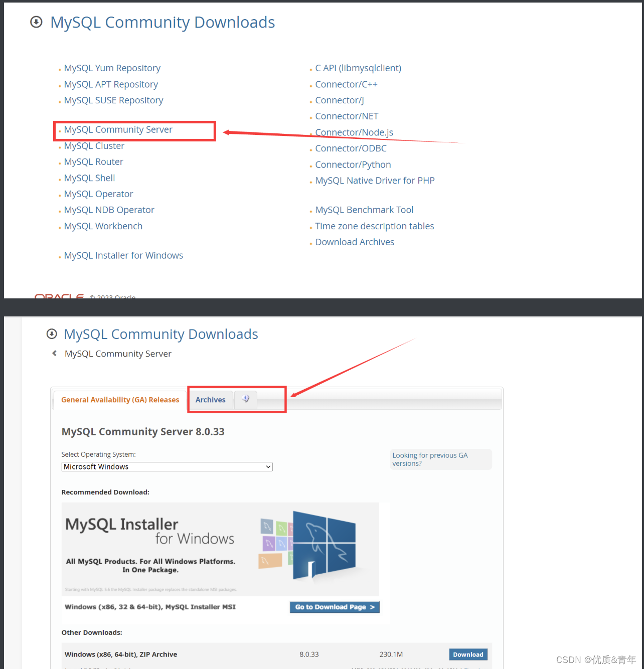The width and height of the screenshot is (644, 669).
Task: Switch to the Archives tab
Action: (210, 400)
